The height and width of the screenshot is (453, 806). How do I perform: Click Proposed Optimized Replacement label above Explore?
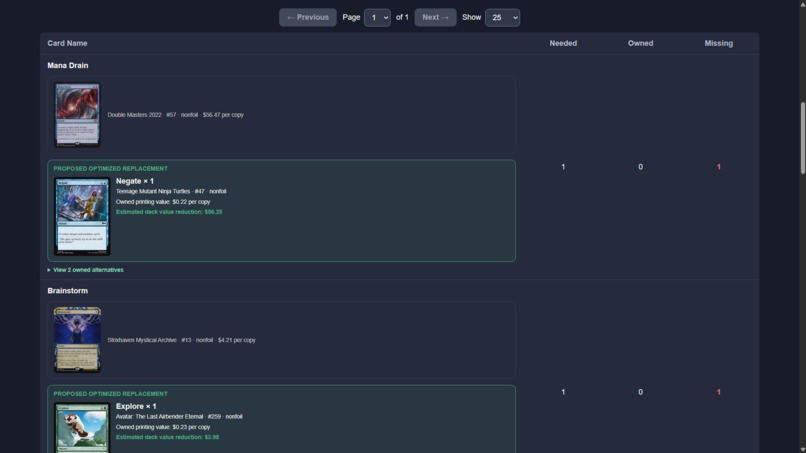click(x=111, y=394)
